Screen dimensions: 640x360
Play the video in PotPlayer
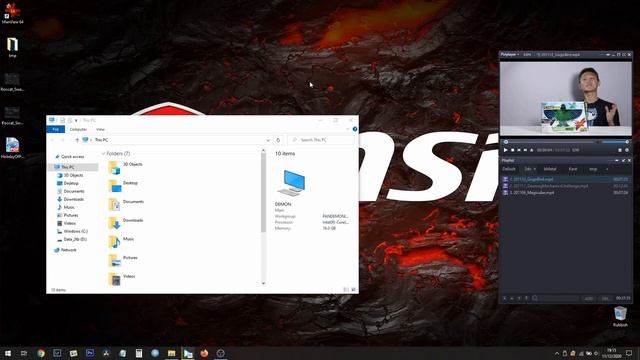click(x=505, y=150)
